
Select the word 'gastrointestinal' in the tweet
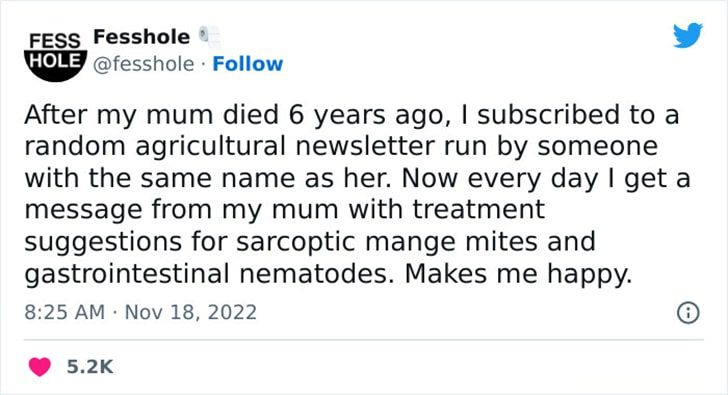[x=127, y=274]
